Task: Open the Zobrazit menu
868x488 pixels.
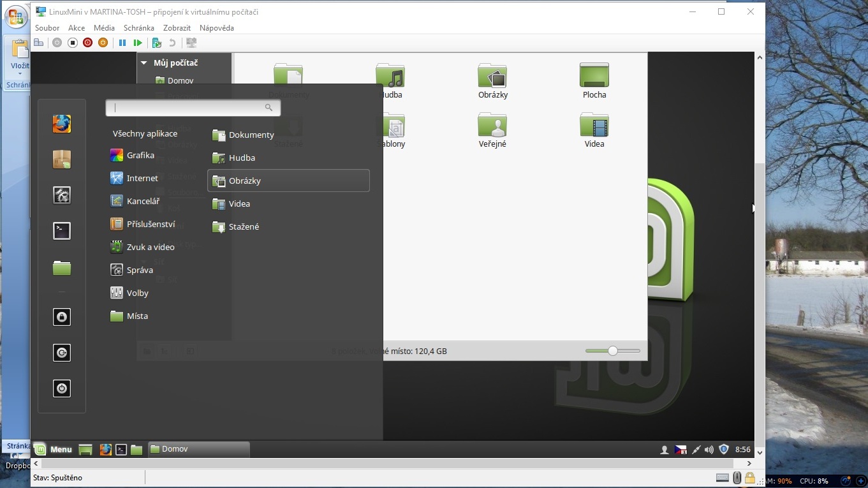Action: point(177,28)
